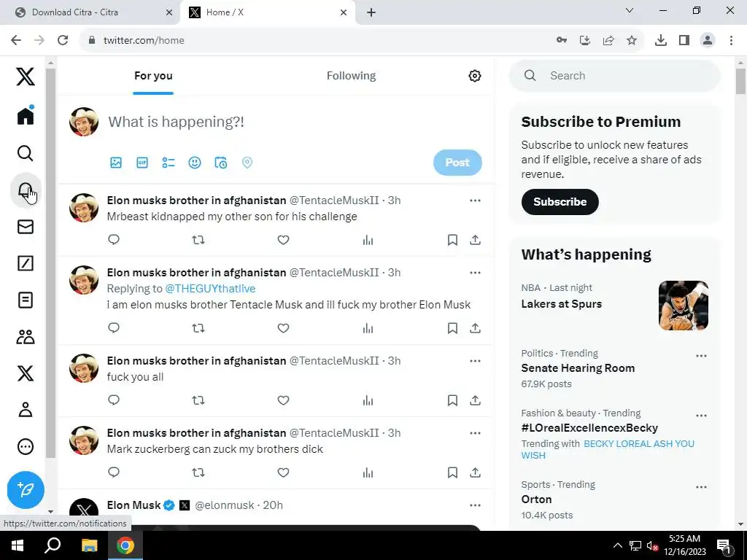The height and width of the screenshot is (560, 747).
Task: Add media image icon in composer
Action: point(116,163)
